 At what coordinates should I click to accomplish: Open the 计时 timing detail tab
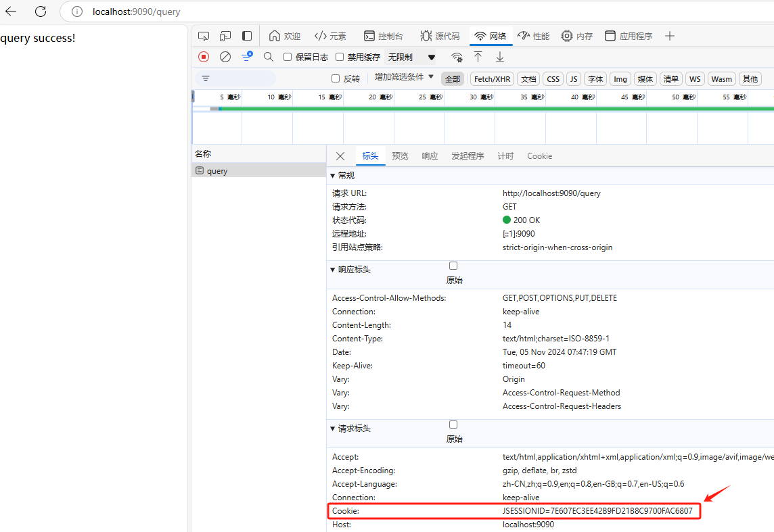point(505,156)
